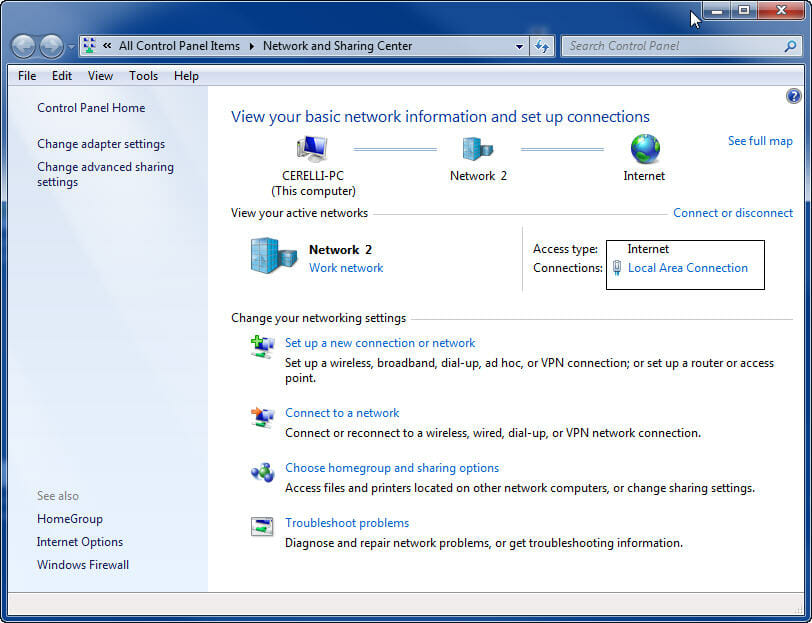Open Internet Options under See also
Viewport: 812px width, 623px height.
[x=80, y=542]
